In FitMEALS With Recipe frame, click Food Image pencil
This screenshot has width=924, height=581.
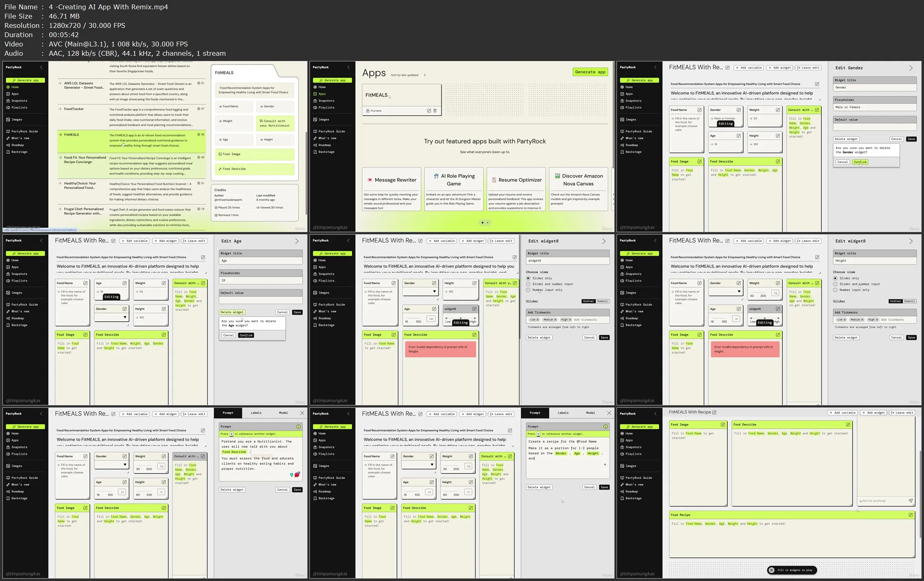coord(723,425)
